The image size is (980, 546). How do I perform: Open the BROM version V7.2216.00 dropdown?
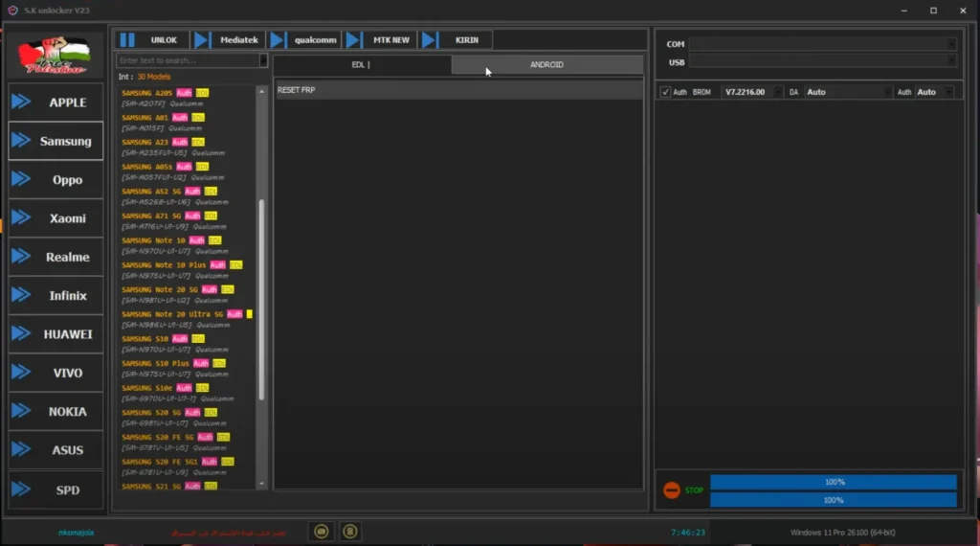(x=750, y=92)
